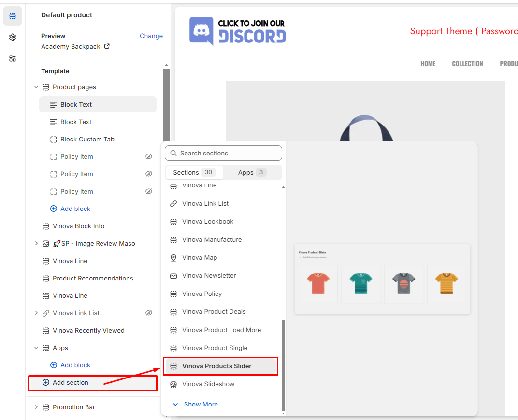Click the map pin icon for Vinova Map
Screen dimensions: 518x420
(173, 258)
